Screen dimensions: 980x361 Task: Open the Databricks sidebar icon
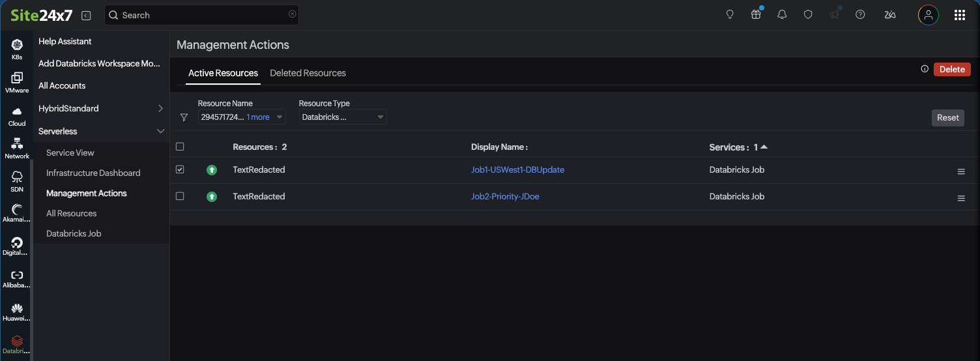tap(17, 345)
